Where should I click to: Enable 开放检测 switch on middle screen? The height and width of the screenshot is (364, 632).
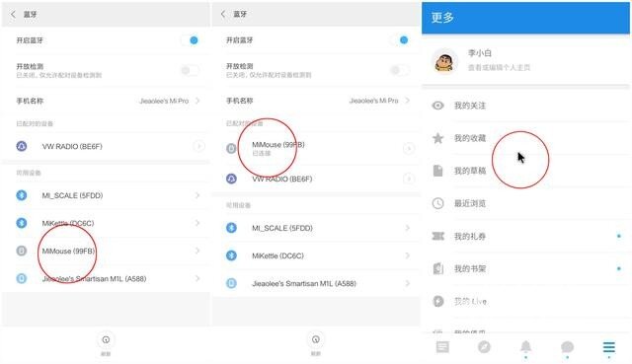pyautogui.click(x=399, y=70)
